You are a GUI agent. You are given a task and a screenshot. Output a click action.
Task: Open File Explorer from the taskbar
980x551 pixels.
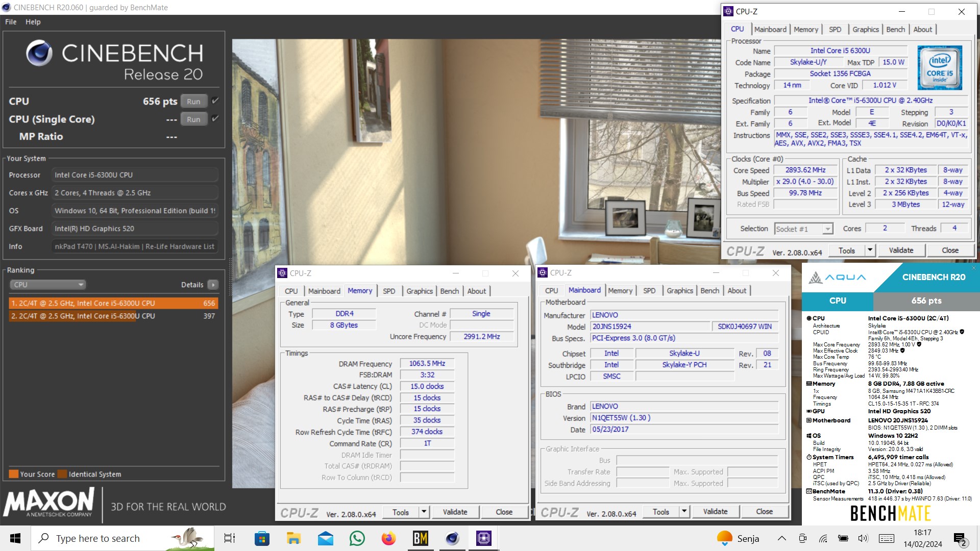[293, 538]
